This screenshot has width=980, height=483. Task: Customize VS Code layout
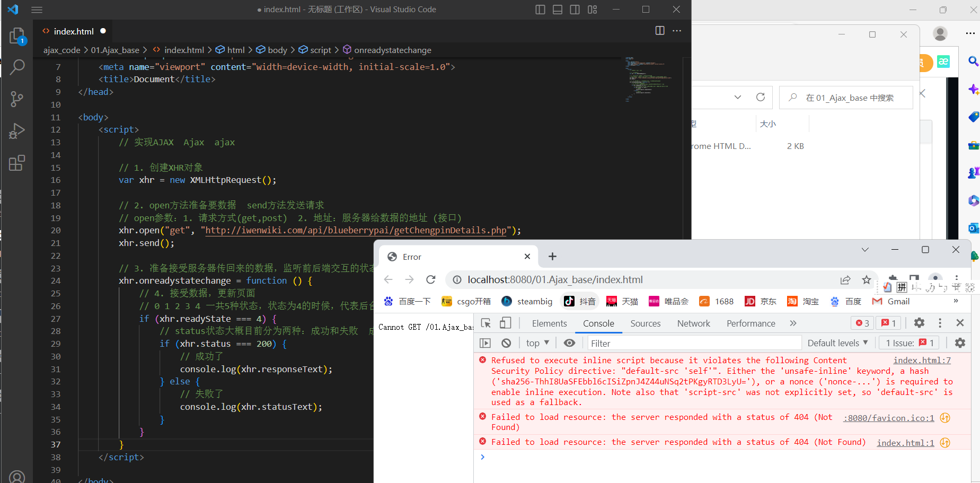592,10
